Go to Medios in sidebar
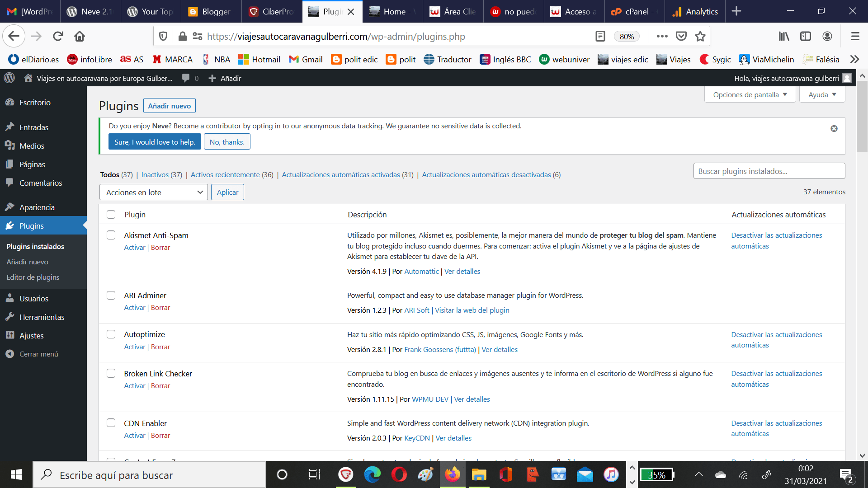This screenshot has width=868, height=488. tap(32, 146)
